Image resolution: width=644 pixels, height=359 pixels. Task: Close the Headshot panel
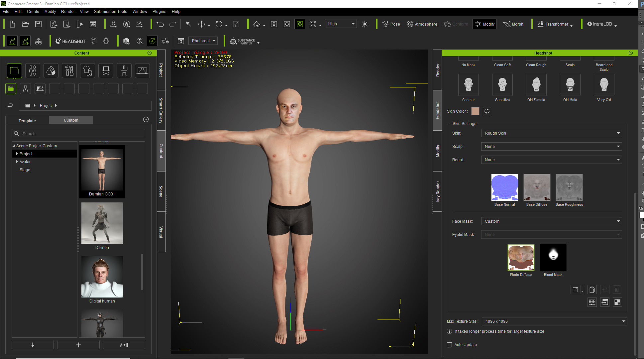pos(631,53)
